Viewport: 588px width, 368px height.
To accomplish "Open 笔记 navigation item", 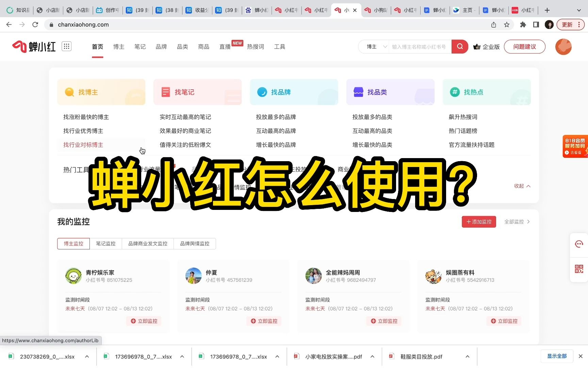I will (140, 47).
